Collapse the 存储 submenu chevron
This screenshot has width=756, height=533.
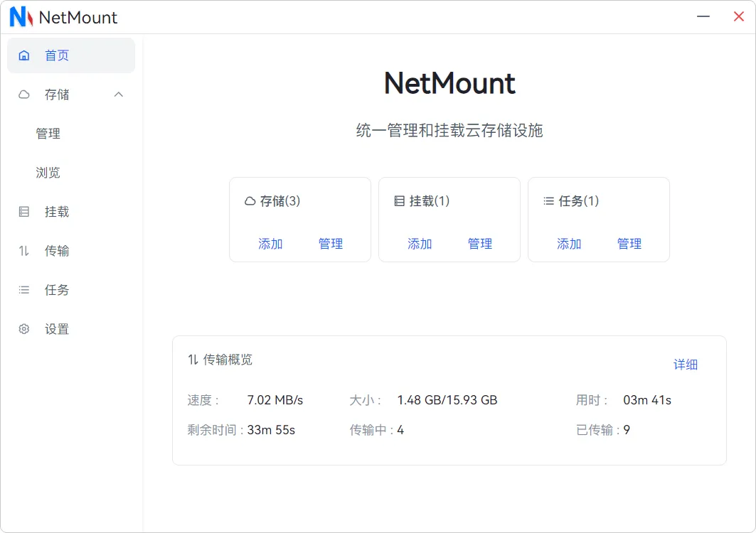(x=119, y=95)
